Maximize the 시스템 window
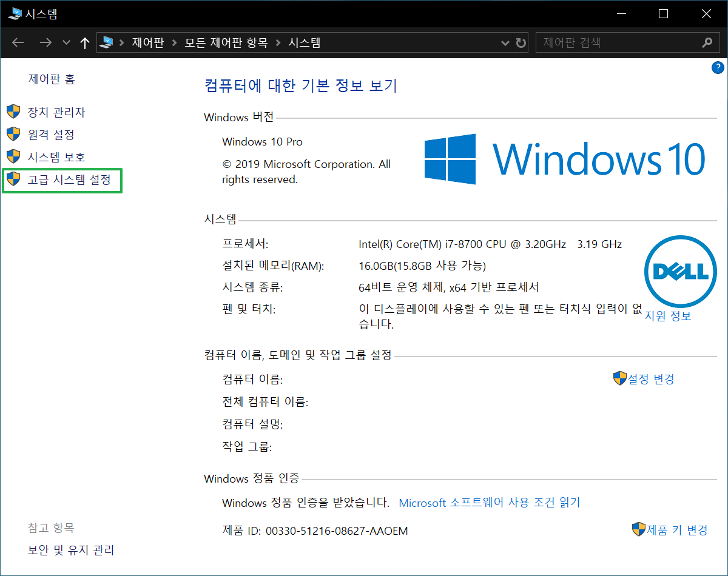The image size is (728, 576). pos(663,13)
